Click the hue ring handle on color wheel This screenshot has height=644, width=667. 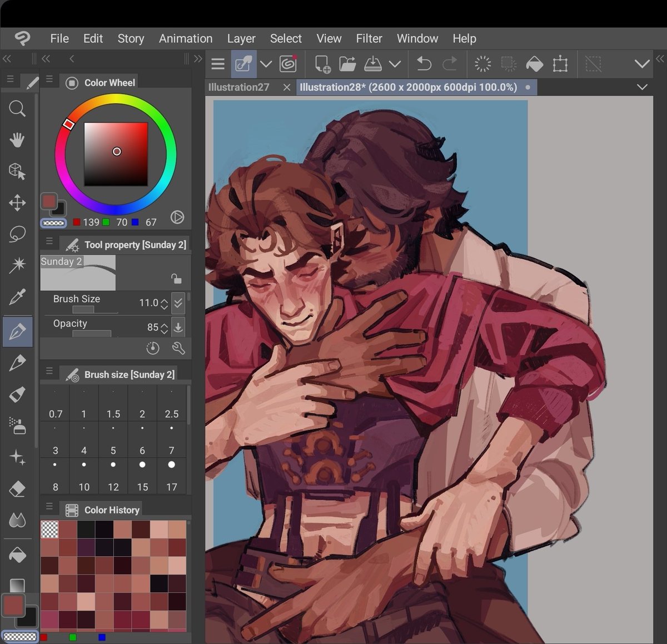pyautogui.click(x=68, y=124)
